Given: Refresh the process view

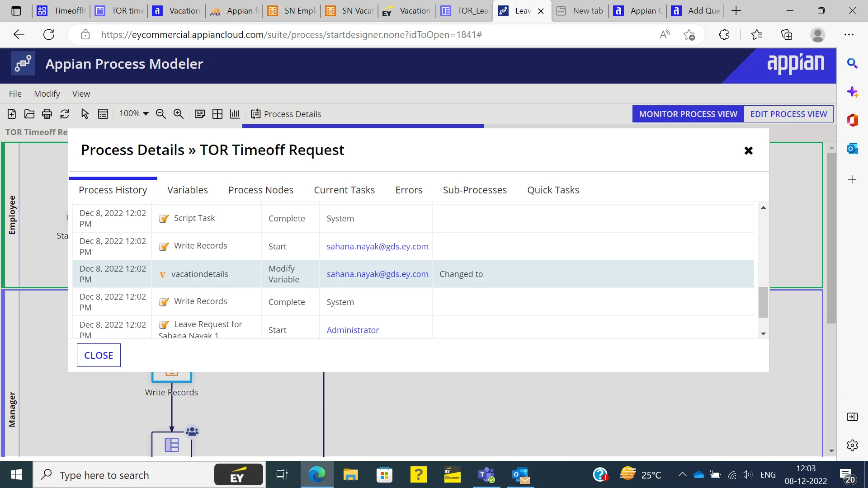Looking at the screenshot, I should point(65,114).
